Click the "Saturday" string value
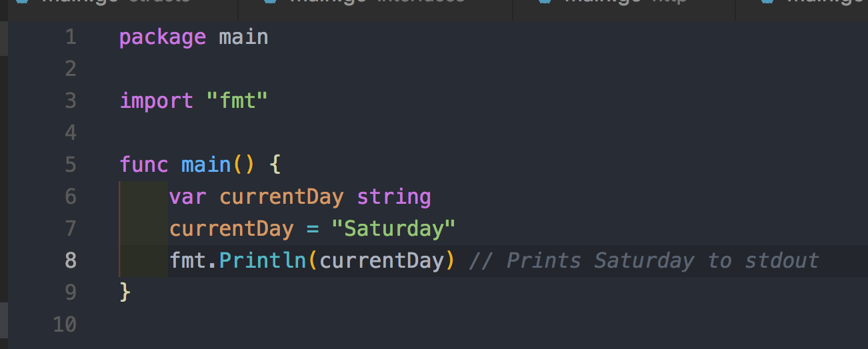This screenshot has width=868, height=349. point(393,228)
